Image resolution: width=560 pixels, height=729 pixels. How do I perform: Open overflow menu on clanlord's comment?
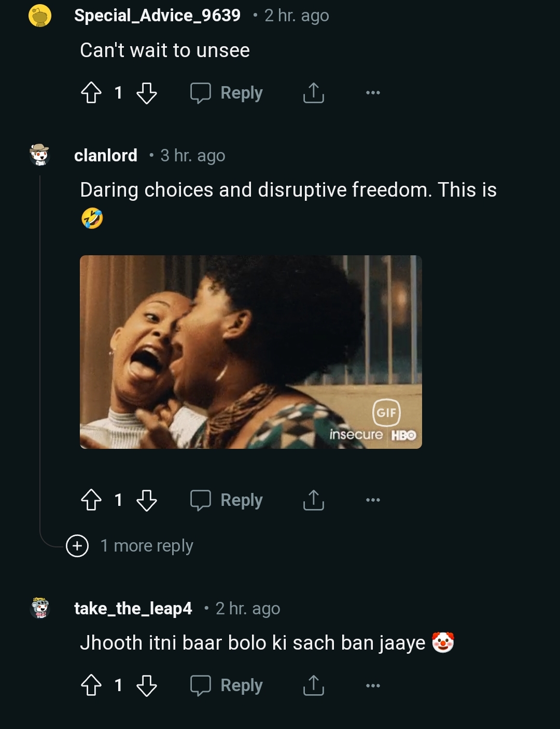point(373,500)
